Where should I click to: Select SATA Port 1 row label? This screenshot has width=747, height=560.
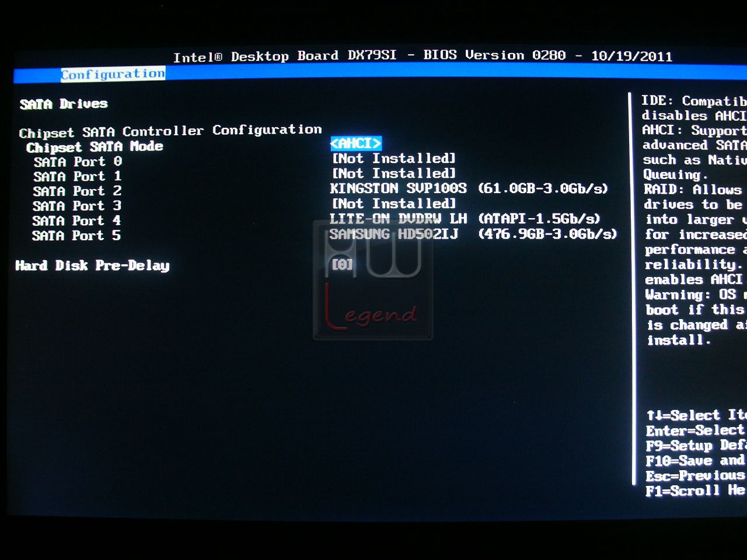click(x=77, y=176)
